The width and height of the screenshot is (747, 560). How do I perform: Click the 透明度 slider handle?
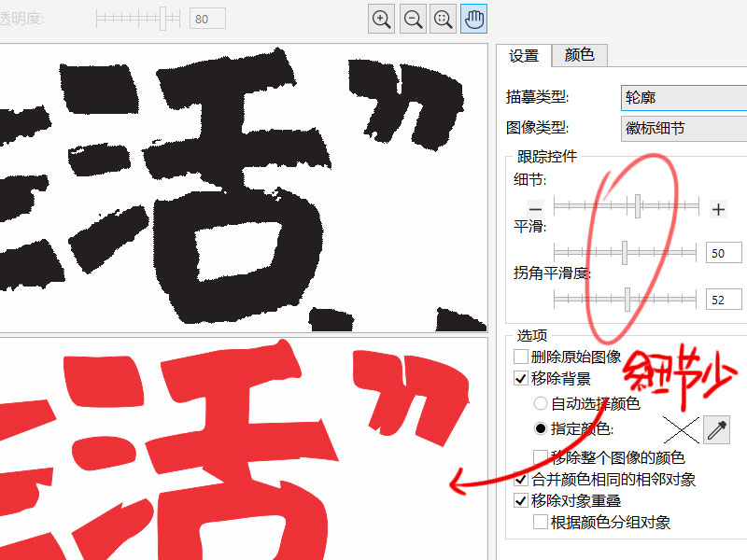click(162, 19)
